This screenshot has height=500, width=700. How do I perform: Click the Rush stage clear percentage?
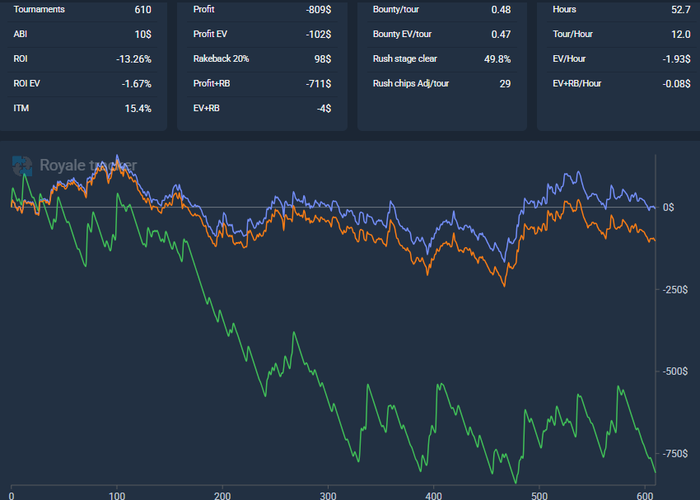click(x=495, y=59)
